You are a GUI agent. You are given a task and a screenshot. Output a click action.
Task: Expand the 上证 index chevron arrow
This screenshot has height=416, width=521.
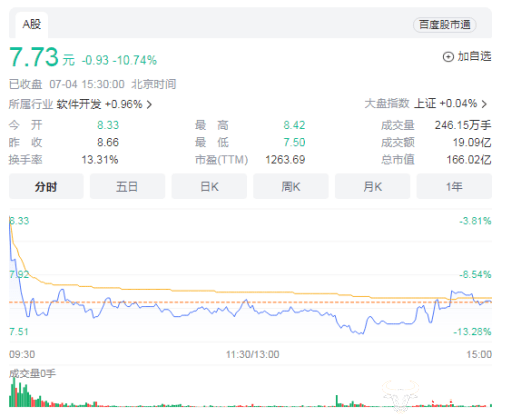tap(484, 104)
